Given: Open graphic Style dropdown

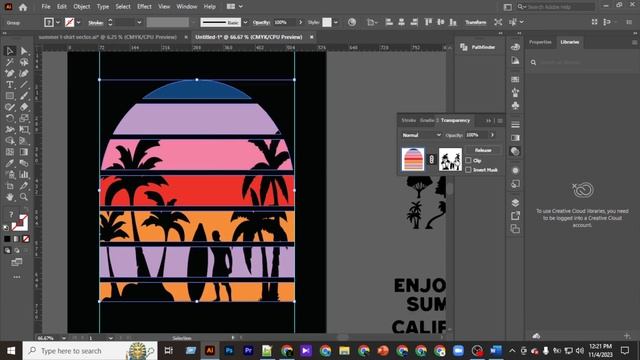Looking at the screenshot, I should [336, 22].
